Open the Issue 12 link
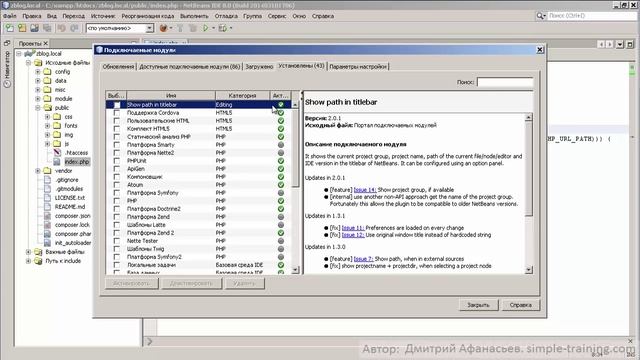The image size is (640, 360). pos(353,235)
